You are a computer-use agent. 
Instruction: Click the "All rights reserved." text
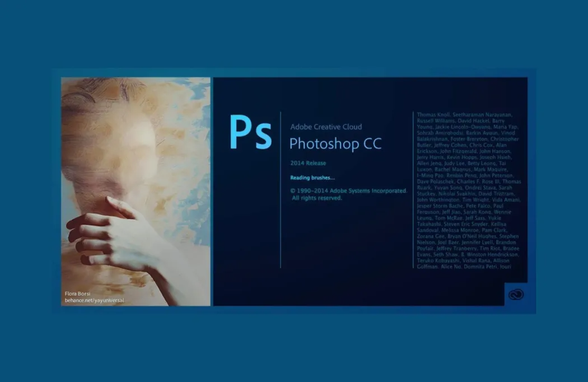[317, 198]
